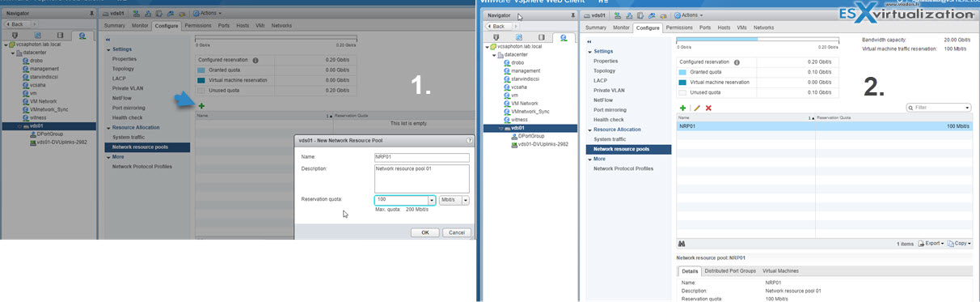
Task: Click Cancel in New Network Resource Pool dialog
Action: 456,232
